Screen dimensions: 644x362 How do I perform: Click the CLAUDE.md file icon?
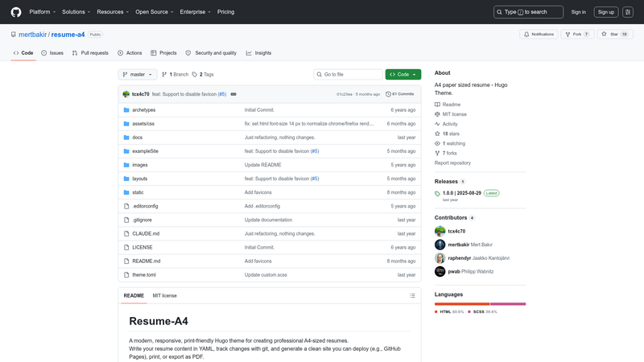pos(126,233)
